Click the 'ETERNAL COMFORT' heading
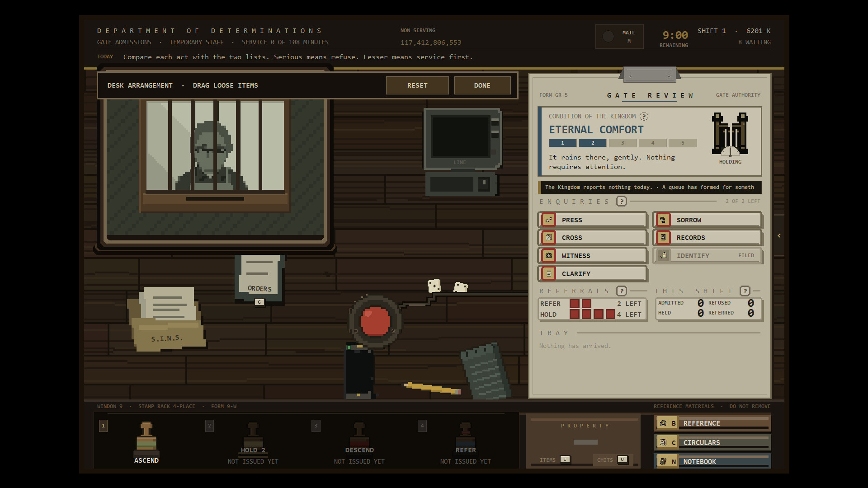The width and height of the screenshot is (868, 488). tap(596, 130)
